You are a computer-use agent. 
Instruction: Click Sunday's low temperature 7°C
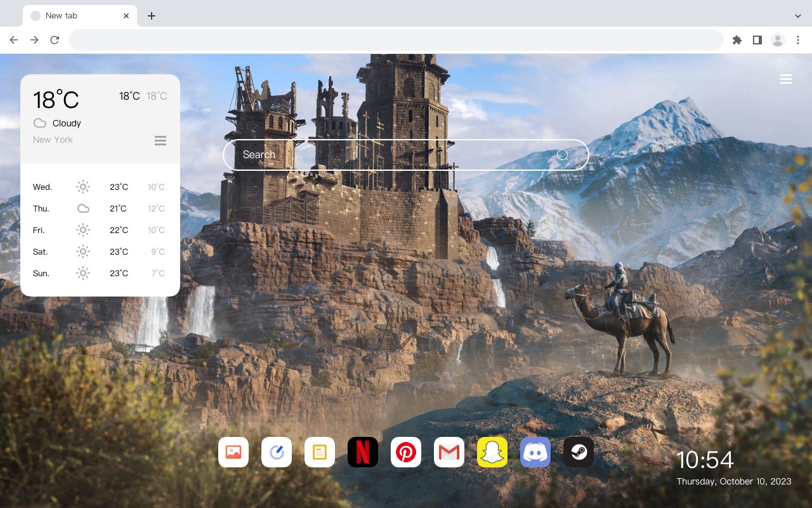(158, 274)
